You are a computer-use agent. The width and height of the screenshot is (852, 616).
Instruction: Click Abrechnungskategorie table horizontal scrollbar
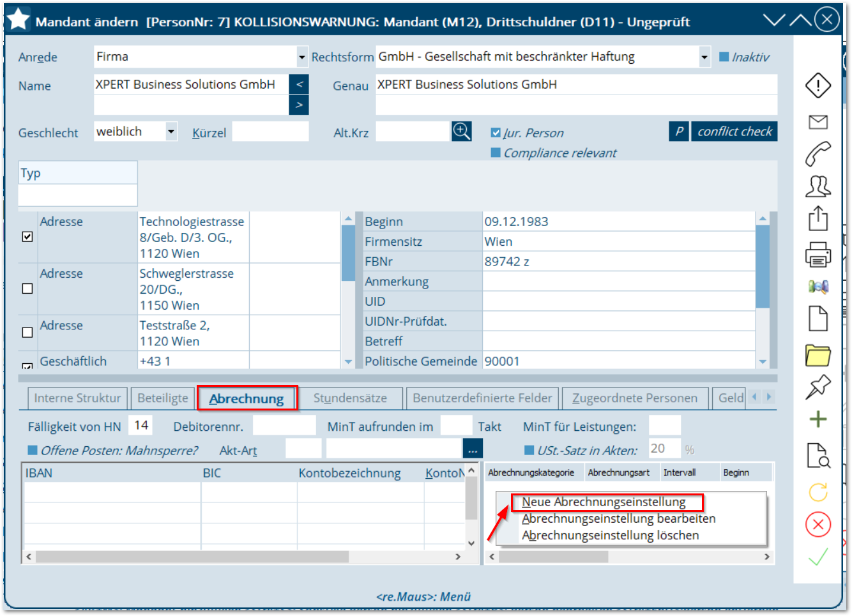click(x=554, y=557)
